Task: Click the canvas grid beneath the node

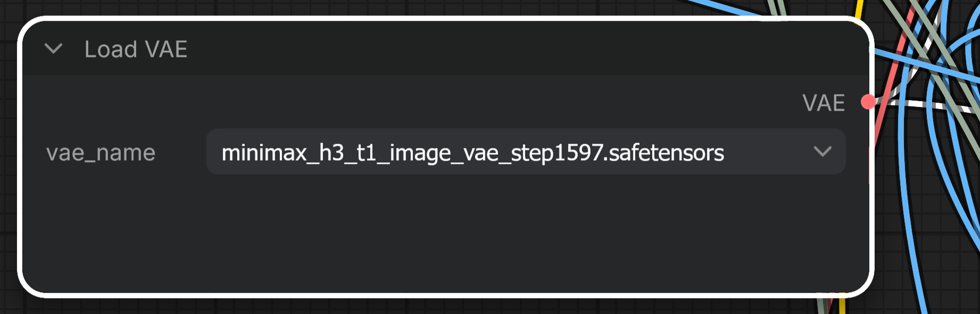Action: [426, 307]
